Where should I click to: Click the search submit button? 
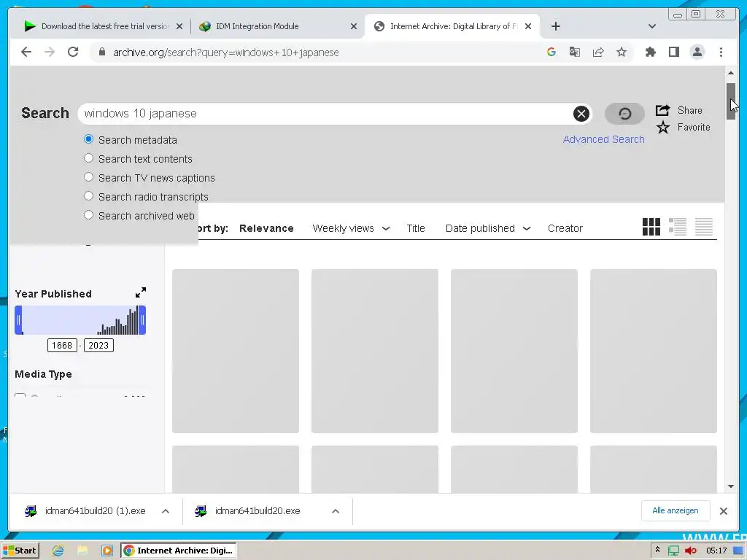[x=624, y=113]
